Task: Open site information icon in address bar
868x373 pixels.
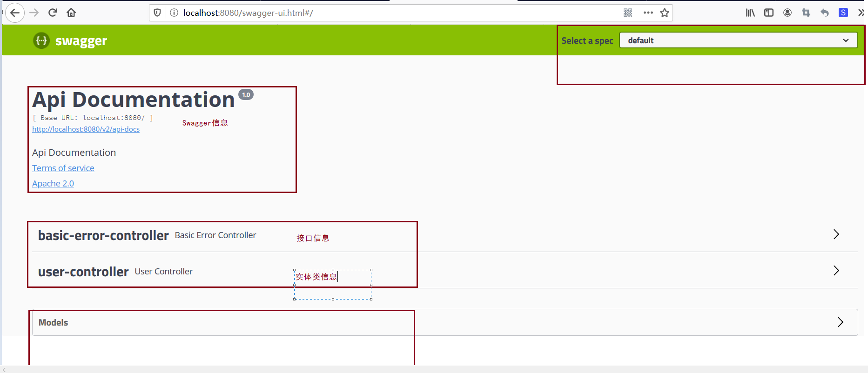Action: tap(174, 13)
